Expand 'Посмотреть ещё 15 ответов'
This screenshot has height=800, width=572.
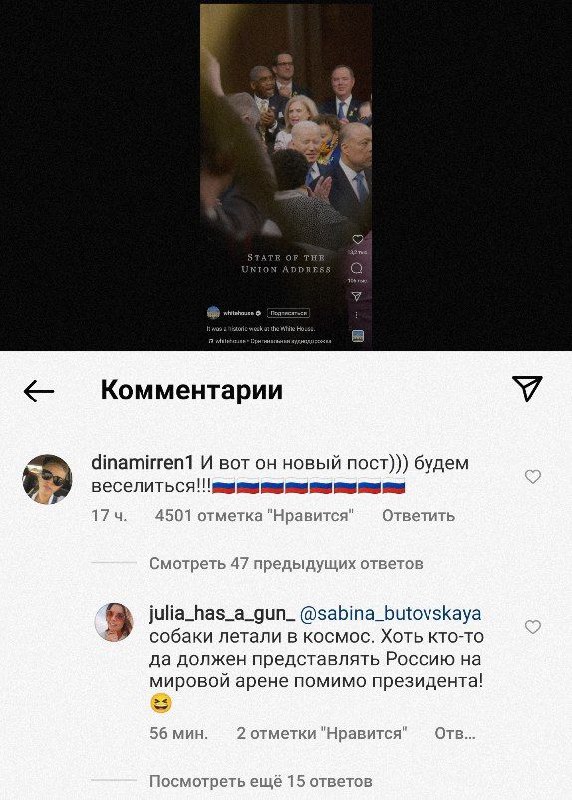click(261, 781)
